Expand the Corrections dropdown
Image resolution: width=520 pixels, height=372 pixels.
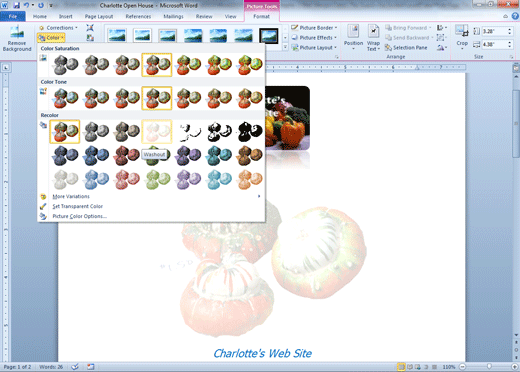(58, 28)
